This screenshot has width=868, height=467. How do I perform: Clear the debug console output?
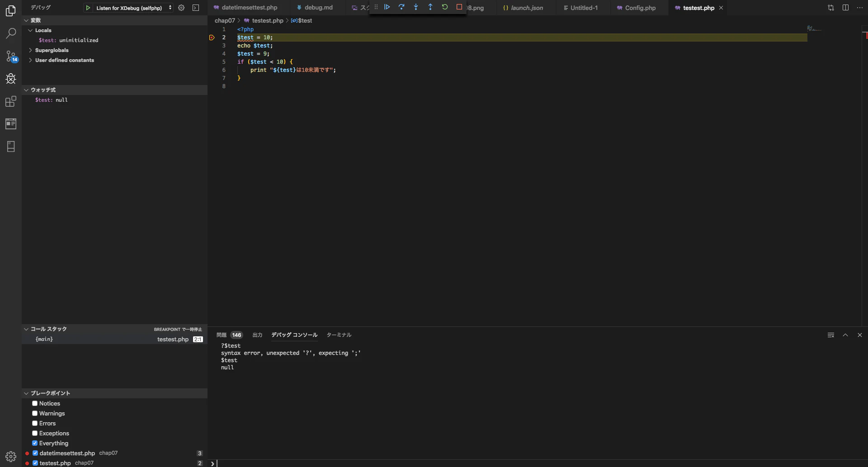(831, 335)
